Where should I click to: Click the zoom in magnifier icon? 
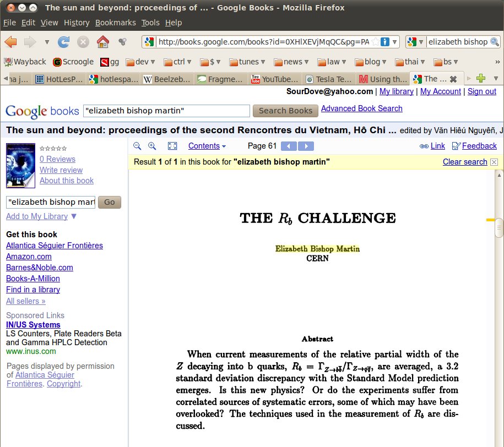[152, 146]
